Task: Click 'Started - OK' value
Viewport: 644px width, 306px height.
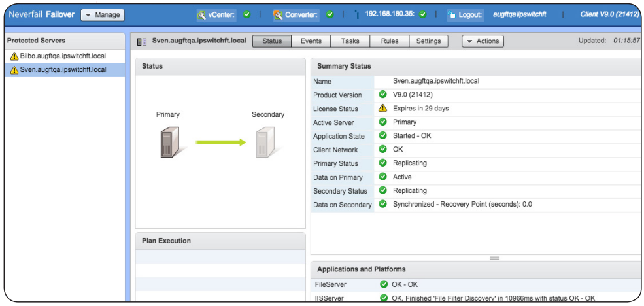Action: [412, 135]
